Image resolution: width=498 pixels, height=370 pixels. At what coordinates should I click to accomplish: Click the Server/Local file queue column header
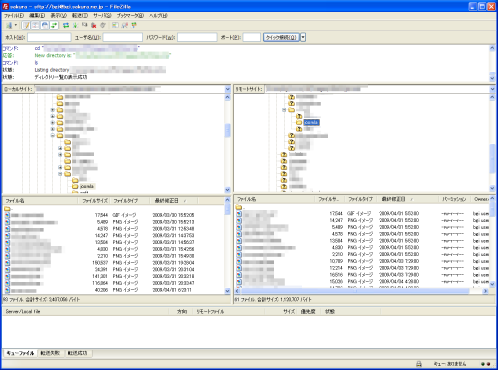(86, 311)
